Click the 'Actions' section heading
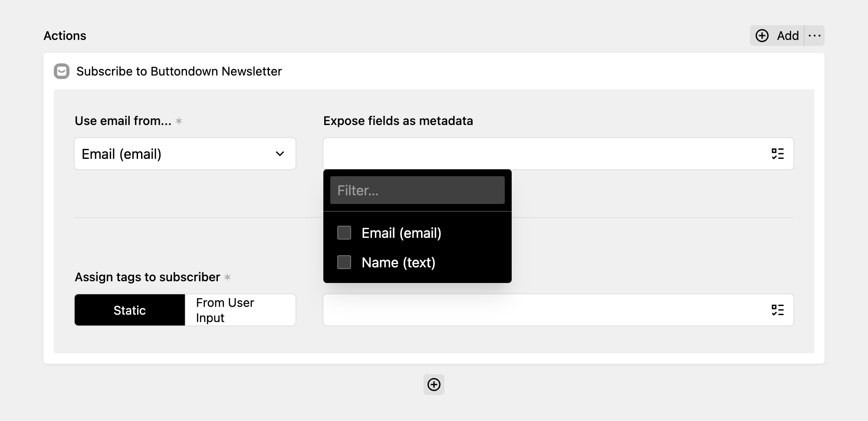 [65, 36]
